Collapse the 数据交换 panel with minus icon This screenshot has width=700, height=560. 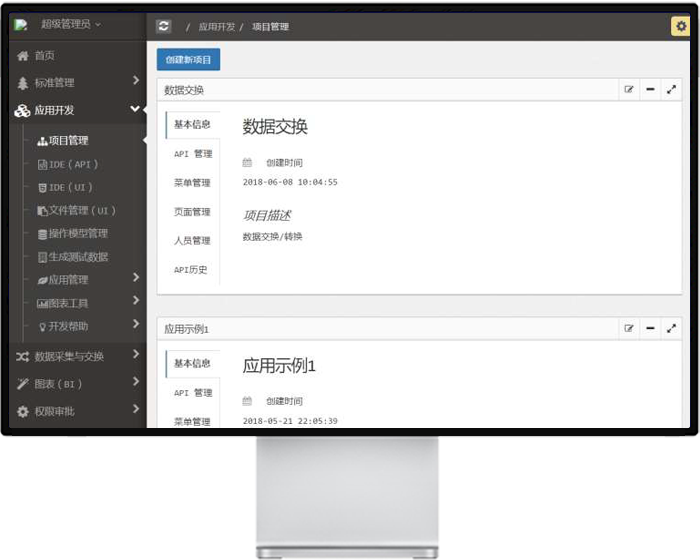tap(650, 90)
